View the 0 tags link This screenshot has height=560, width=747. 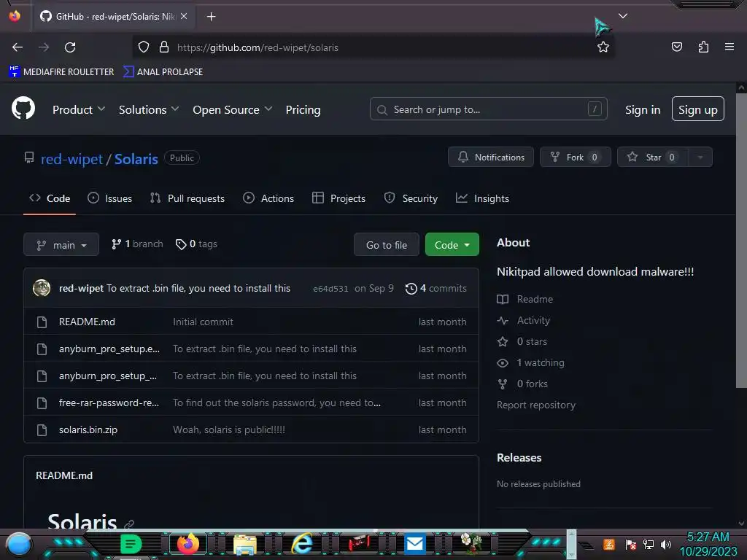pyautogui.click(x=196, y=244)
